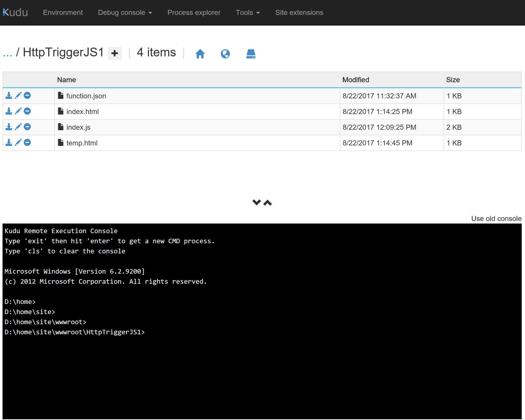This screenshot has width=525, height=420.
Task: Download temp.html file
Action: [9, 142]
